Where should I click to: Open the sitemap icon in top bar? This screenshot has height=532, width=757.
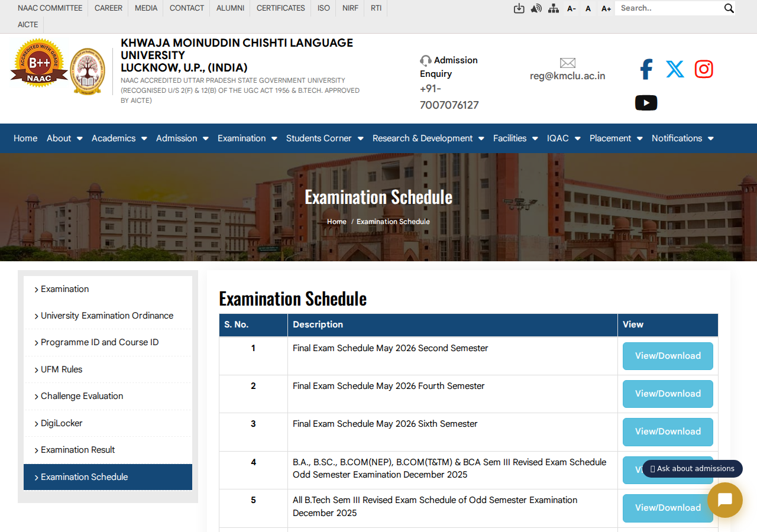(x=554, y=8)
